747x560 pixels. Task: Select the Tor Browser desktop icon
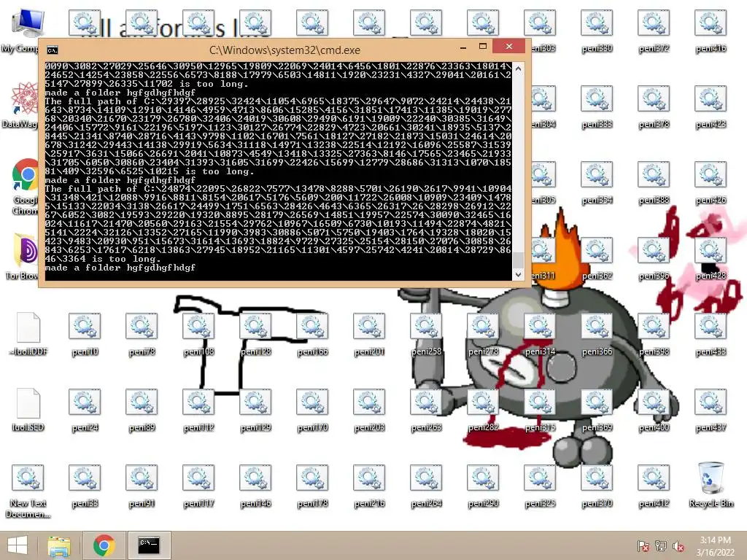click(22, 256)
